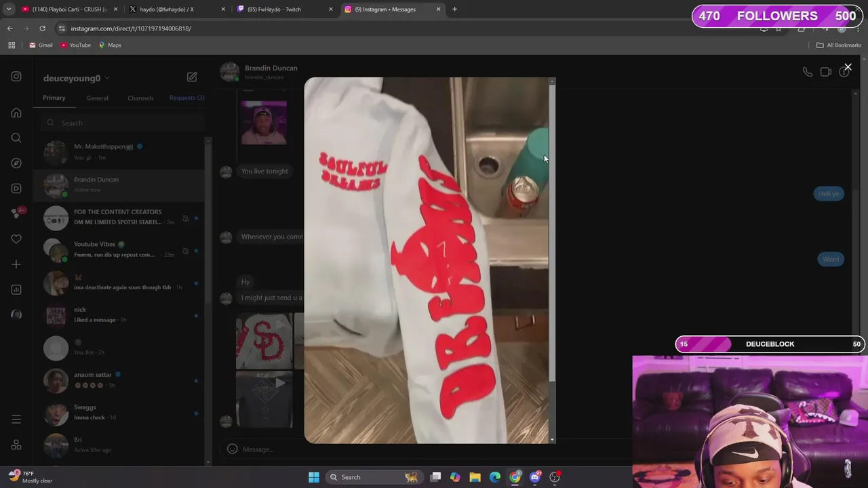Open the Youtube Vibes conversation
868x488 pixels.
[x=119, y=249]
